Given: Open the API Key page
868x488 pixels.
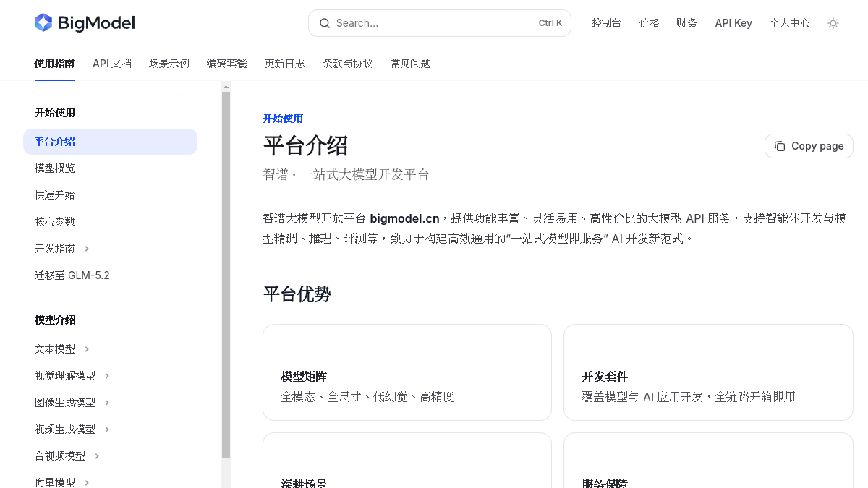Looking at the screenshot, I should tap(733, 23).
